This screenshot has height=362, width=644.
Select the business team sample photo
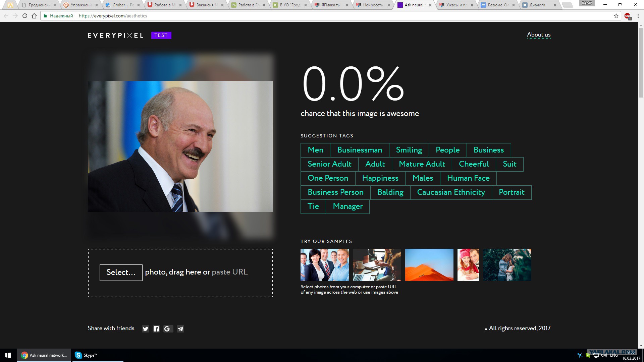tap(325, 265)
